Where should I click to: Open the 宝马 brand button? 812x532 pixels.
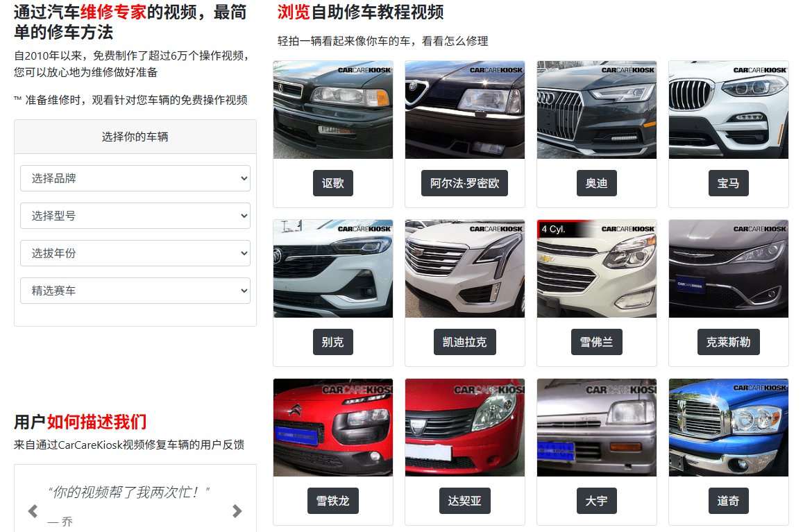pos(728,183)
